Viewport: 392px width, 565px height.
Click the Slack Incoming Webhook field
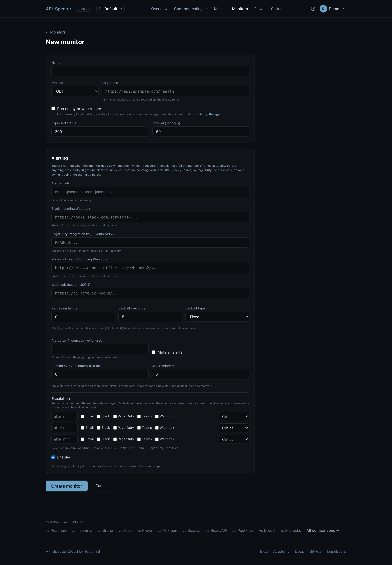coord(150,217)
